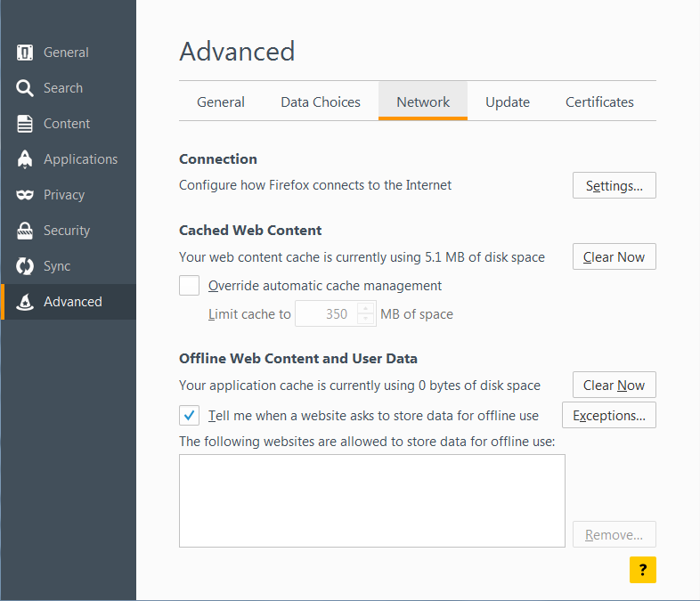The image size is (700, 601).
Task: Click the General sidebar icon
Action: pyautogui.click(x=25, y=53)
